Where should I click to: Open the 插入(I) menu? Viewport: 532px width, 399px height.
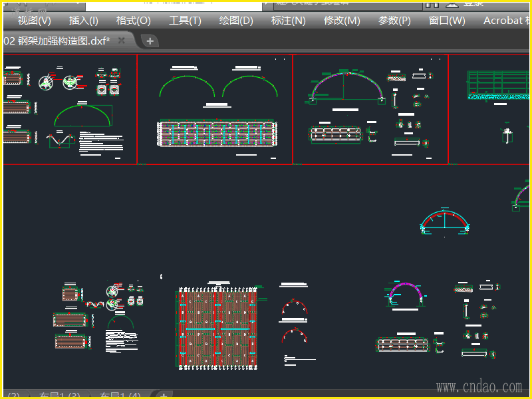click(x=84, y=21)
